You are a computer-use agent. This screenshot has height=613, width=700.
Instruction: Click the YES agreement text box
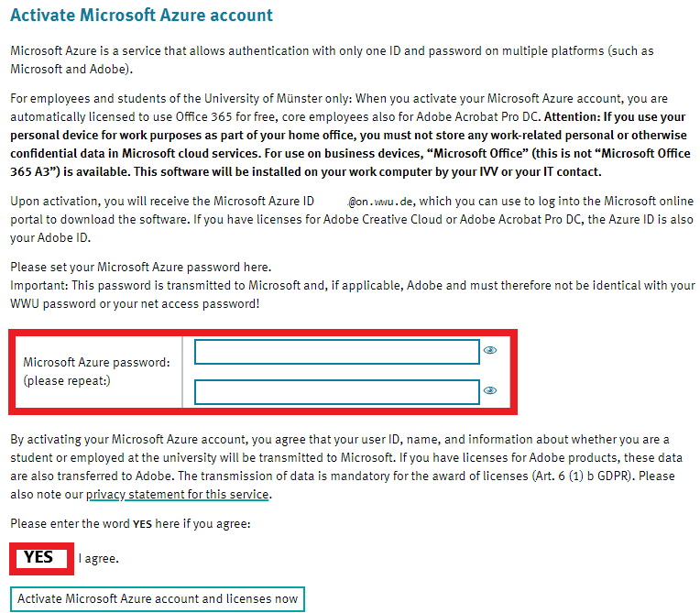click(39, 557)
